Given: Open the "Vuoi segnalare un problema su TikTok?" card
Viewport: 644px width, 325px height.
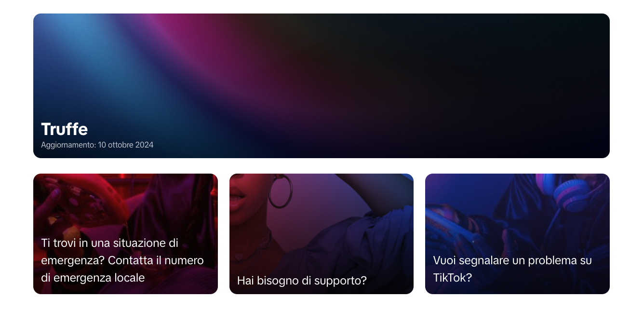Looking at the screenshot, I should click(517, 234).
